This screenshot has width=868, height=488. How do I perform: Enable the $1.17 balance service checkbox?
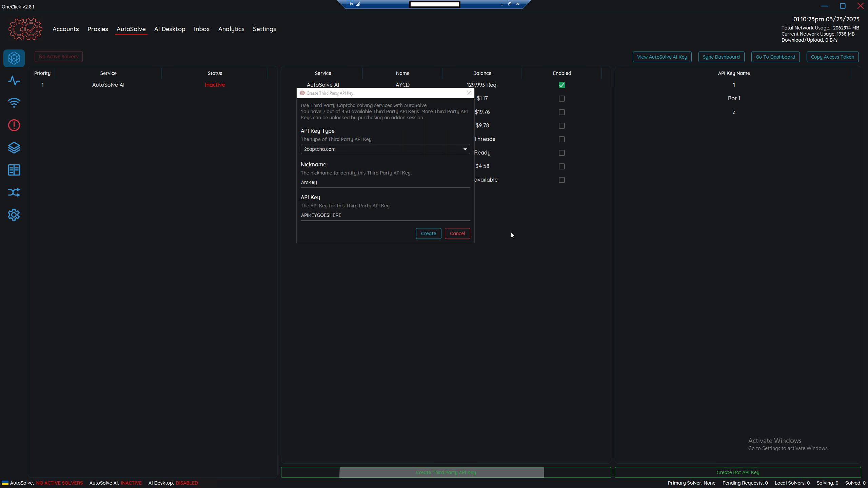[x=562, y=99]
